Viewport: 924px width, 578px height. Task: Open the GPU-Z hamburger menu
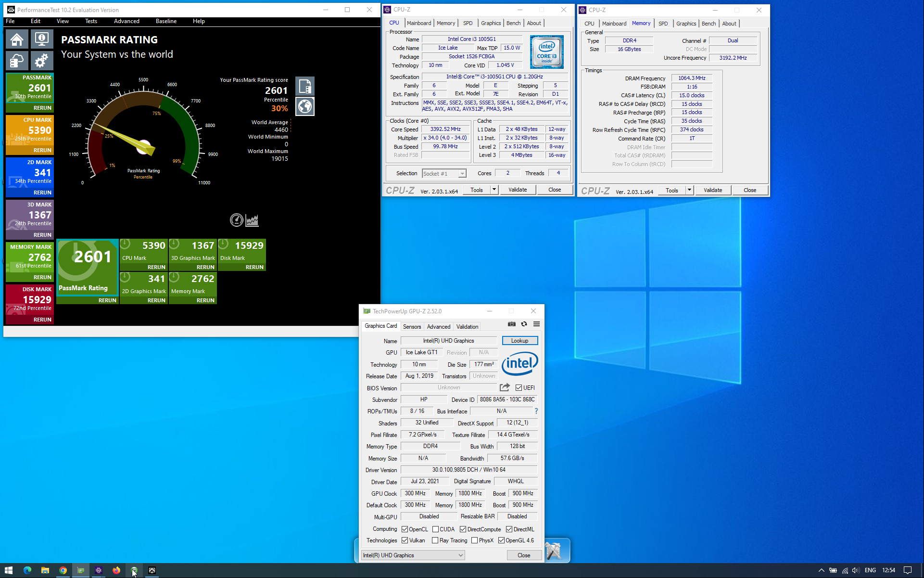point(537,324)
